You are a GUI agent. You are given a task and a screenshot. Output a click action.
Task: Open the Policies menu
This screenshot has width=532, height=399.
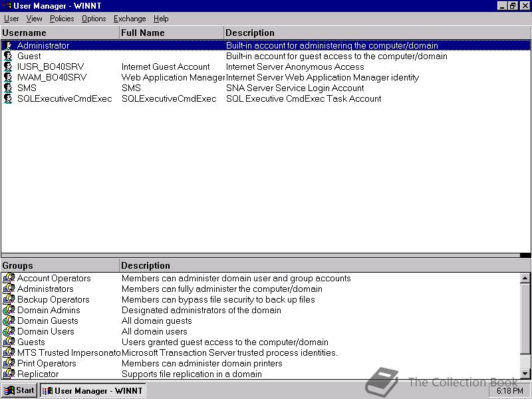pos(62,19)
